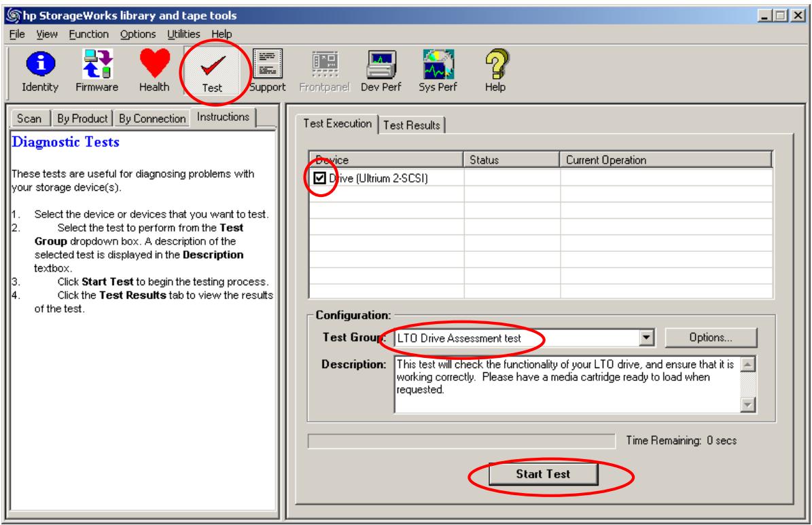Open the Sys Perf tool
The height and width of the screenshot is (525, 812).
pyautogui.click(x=438, y=71)
